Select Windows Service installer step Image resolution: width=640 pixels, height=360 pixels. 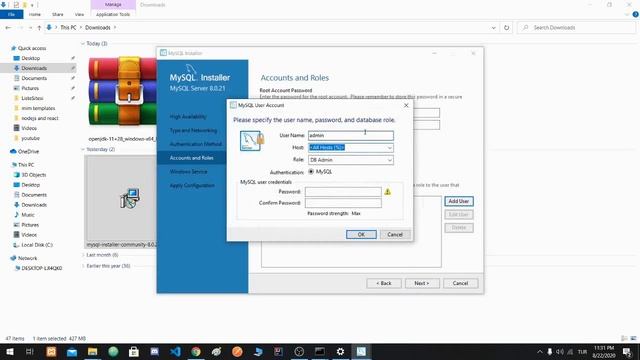click(x=188, y=172)
